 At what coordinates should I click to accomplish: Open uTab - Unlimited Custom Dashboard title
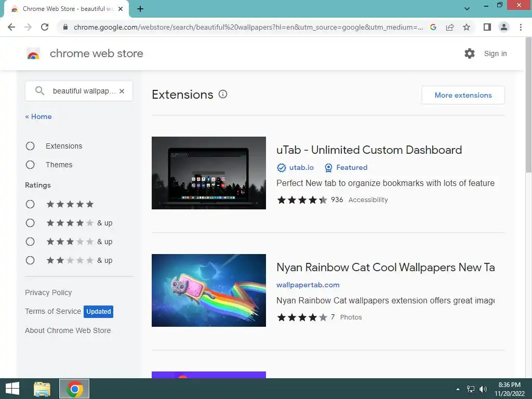click(369, 150)
